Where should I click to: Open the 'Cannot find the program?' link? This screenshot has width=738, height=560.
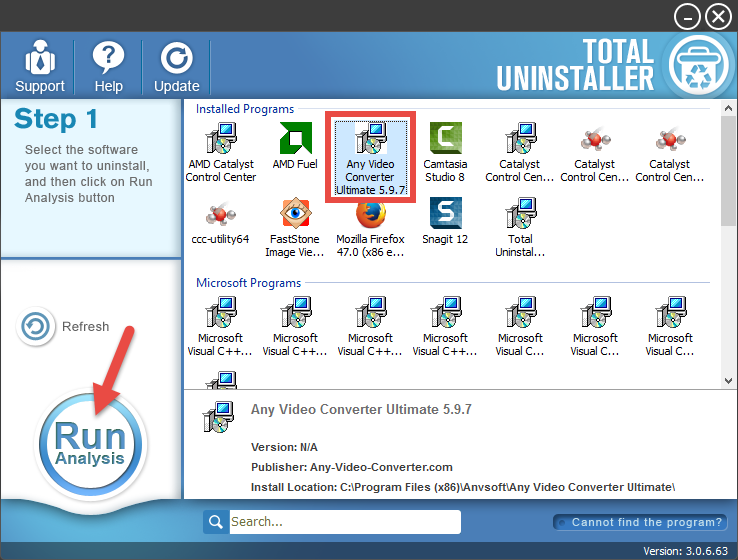pyautogui.click(x=641, y=522)
